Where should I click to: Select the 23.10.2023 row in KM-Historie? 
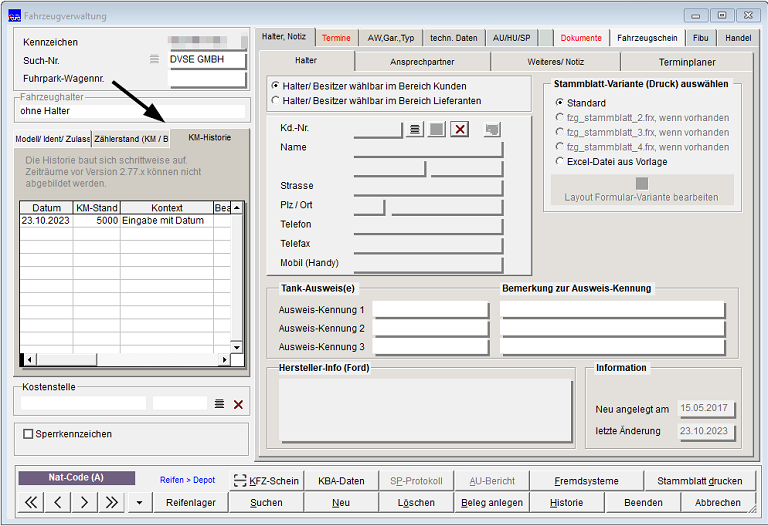(125, 220)
